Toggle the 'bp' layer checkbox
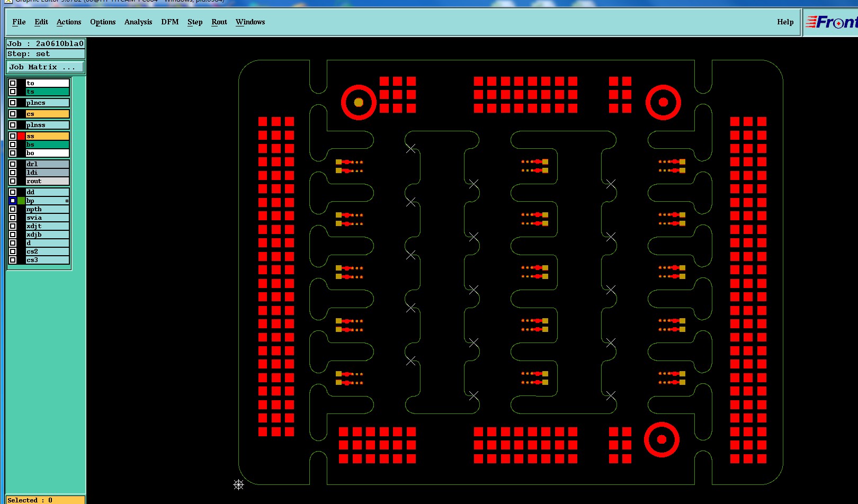This screenshot has width=858, height=504. coord(13,201)
